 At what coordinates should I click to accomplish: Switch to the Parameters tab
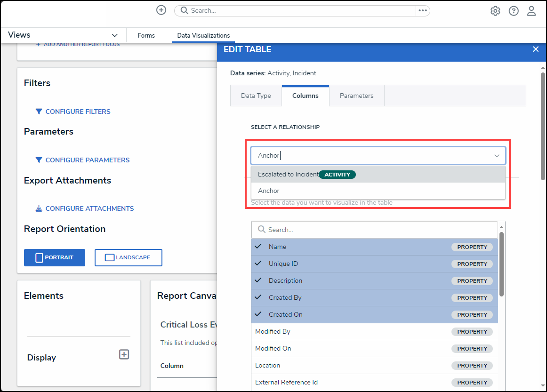point(356,96)
